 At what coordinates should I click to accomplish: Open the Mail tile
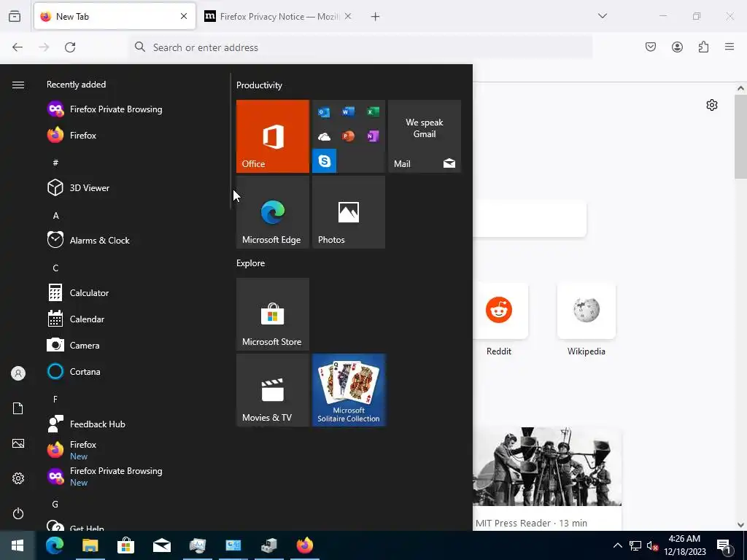coord(425,136)
